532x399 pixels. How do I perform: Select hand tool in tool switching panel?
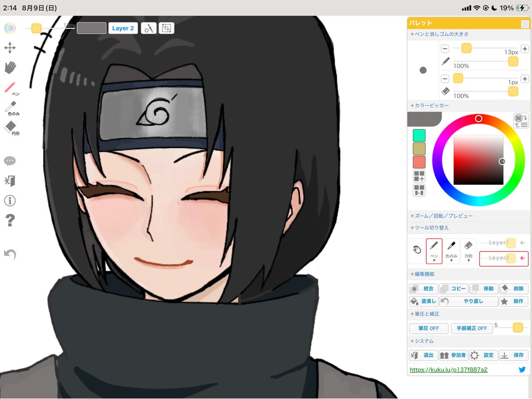(x=417, y=250)
